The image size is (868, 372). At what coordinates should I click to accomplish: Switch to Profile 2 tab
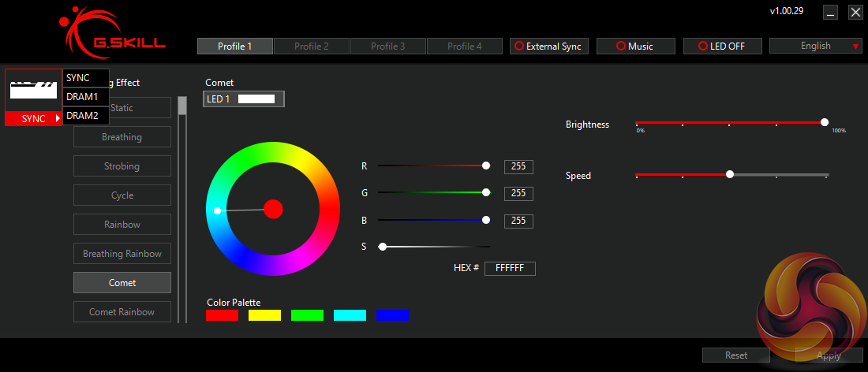tap(311, 46)
